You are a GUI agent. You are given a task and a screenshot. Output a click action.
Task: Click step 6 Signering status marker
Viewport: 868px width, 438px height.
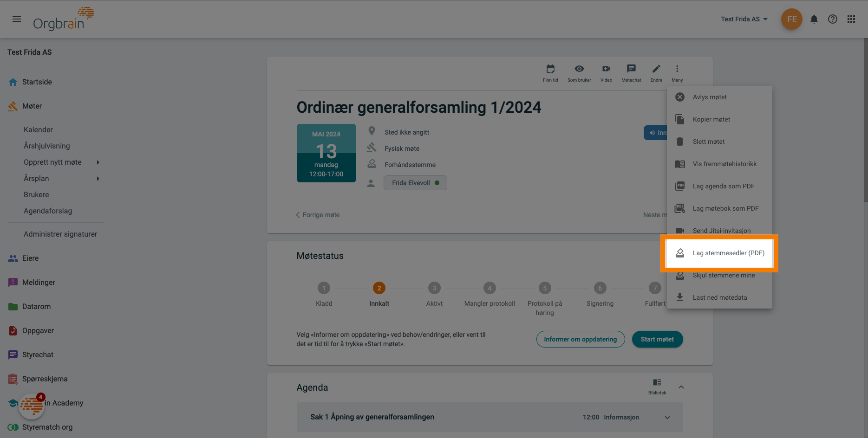click(600, 288)
